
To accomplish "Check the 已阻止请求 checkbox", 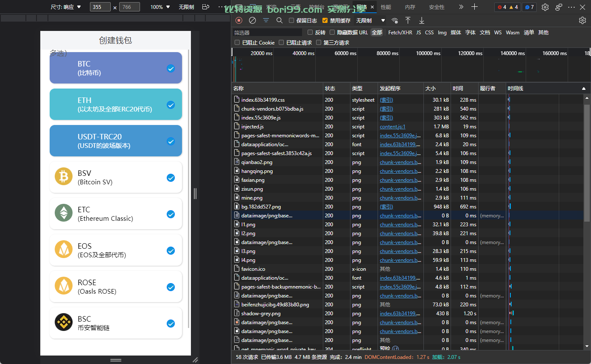I will click(x=281, y=42).
